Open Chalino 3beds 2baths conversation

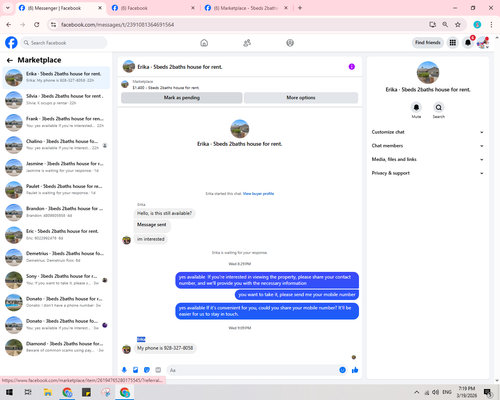click(x=56, y=145)
